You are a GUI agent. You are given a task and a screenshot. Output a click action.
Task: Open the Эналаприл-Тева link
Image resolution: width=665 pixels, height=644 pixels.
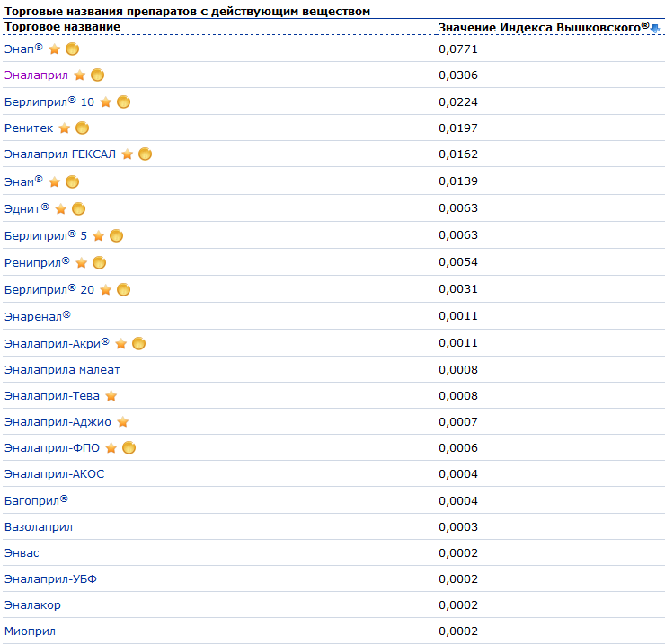click(52, 395)
